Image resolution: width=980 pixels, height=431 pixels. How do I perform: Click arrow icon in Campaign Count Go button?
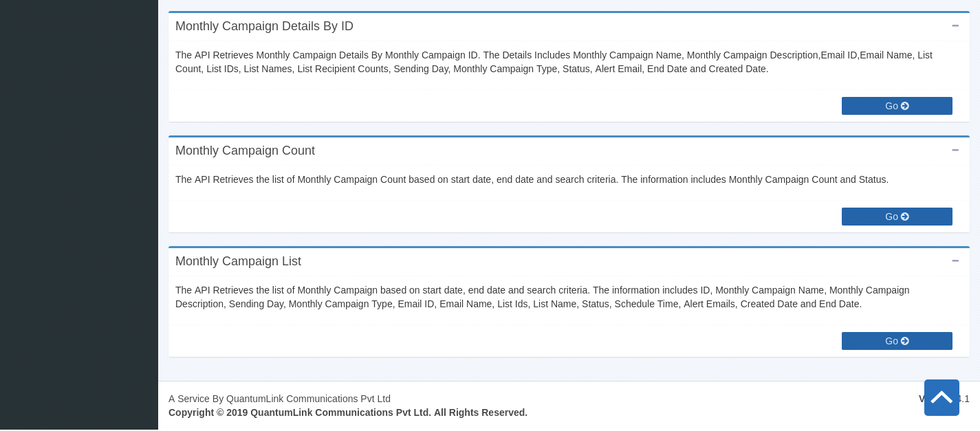click(x=905, y=217)
